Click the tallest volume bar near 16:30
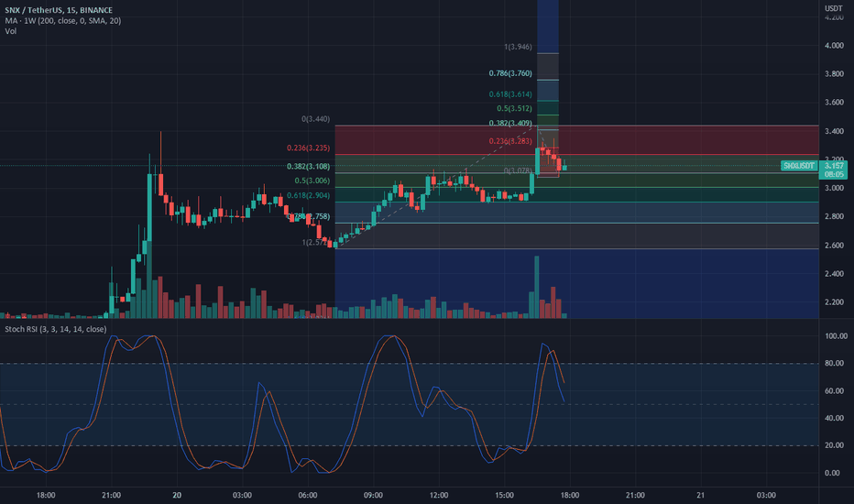Viewport: 854px width, 504px height. coord(537,287)
